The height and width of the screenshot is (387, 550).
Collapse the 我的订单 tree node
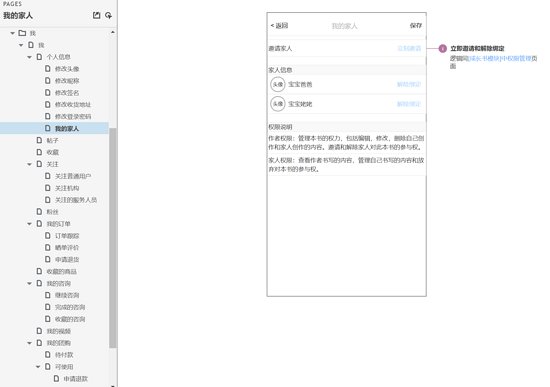(29, 224)
